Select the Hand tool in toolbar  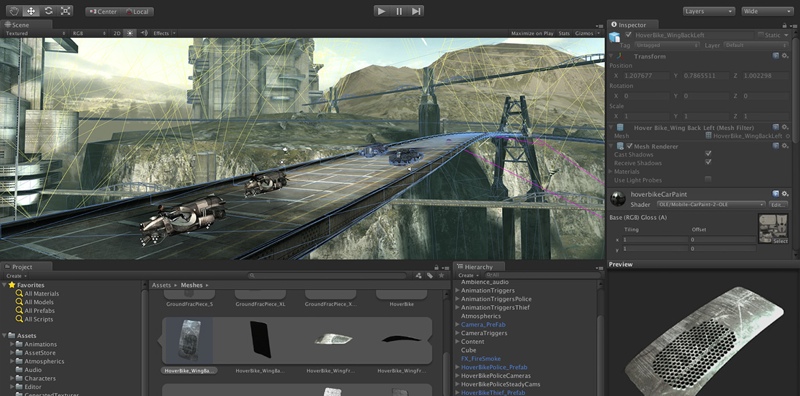coord(14,11)
